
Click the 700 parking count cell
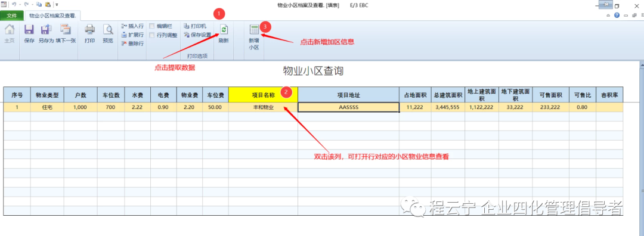(112, 107)
